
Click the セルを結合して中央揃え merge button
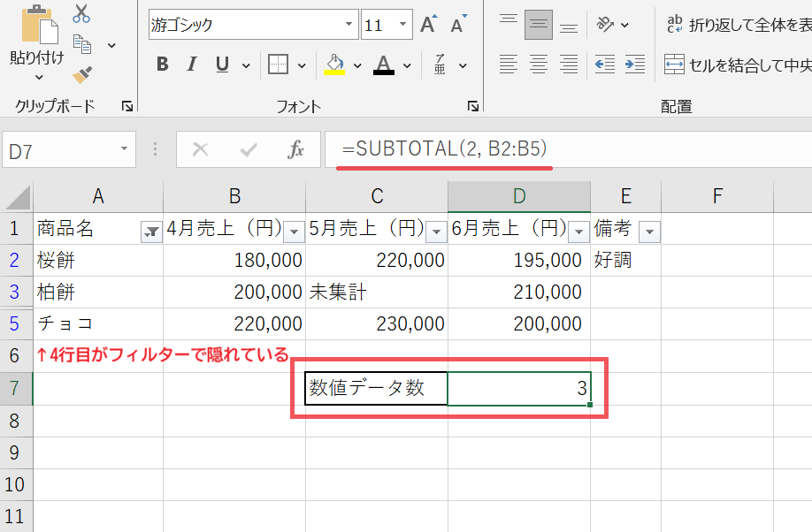pyautogui.click(x=738, y=65)
